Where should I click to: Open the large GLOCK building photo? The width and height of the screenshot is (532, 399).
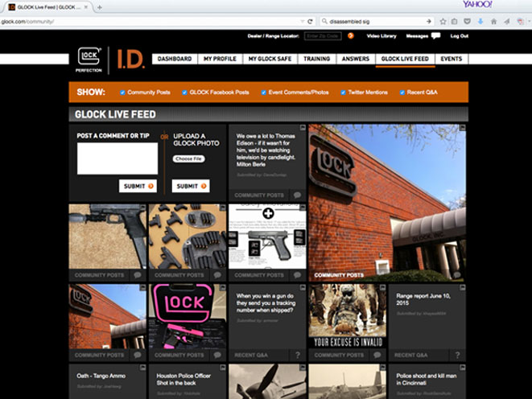point(387,201)
